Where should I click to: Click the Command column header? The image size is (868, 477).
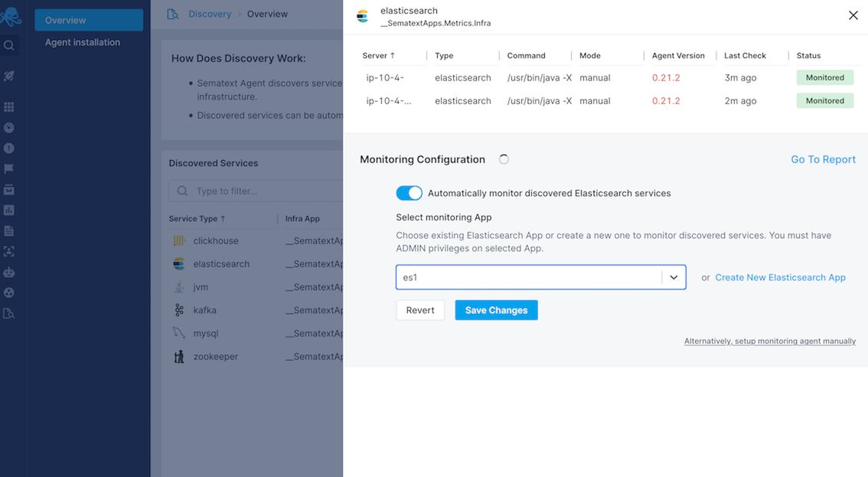[526, 55]
